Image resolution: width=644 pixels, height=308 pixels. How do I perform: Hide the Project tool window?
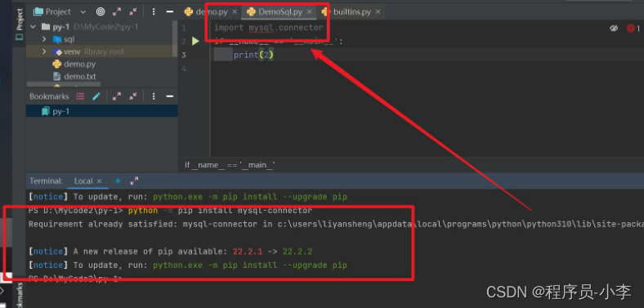pos(169,12)
